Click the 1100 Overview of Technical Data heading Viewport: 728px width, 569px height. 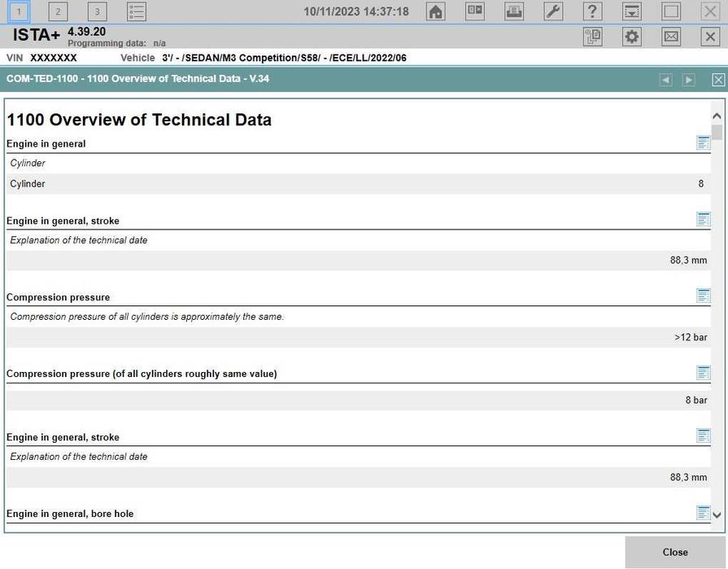click(139, 120)
